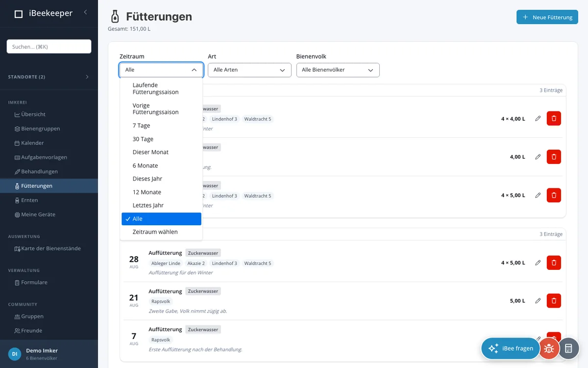Click the red bug report icon
Viewport: 588px width, 368px height.
pyautogui.click(x=549, y=348)
